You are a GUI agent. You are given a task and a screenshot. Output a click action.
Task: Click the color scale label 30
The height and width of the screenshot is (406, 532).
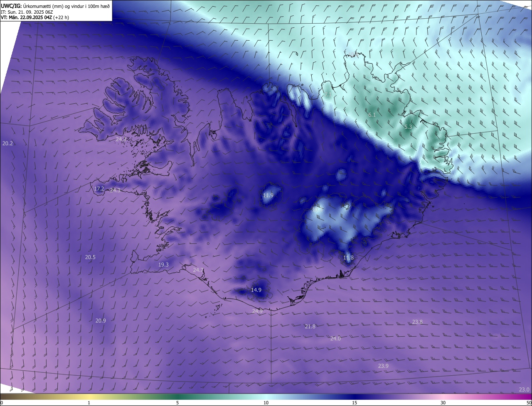[x=443, y=403]
